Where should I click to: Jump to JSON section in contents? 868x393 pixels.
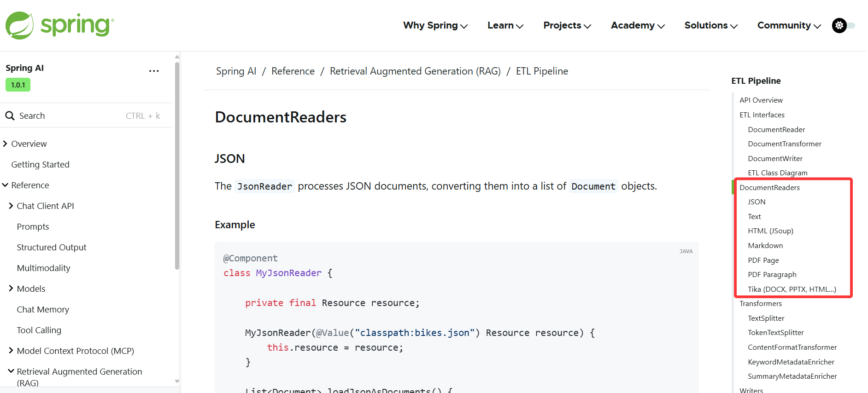(x=757, y=202)
